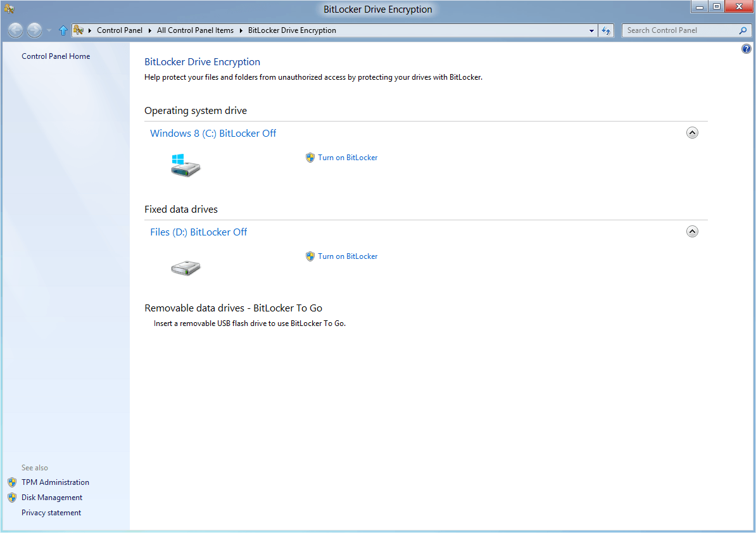Screen dimensions: 756x533
Task: Select BitLocker Drive Encryption breadcrumb
Action: tap(292, 30)
